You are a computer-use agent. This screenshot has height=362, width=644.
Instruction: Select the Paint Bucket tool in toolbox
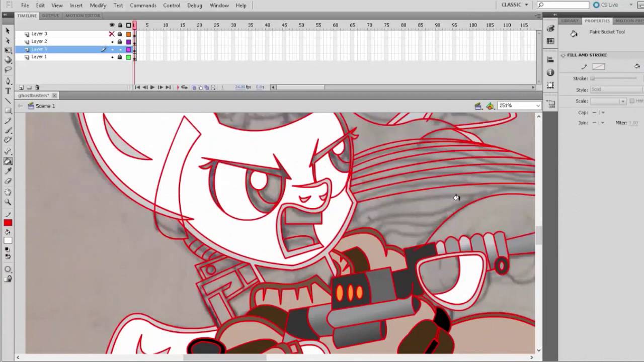coord(8,161)
